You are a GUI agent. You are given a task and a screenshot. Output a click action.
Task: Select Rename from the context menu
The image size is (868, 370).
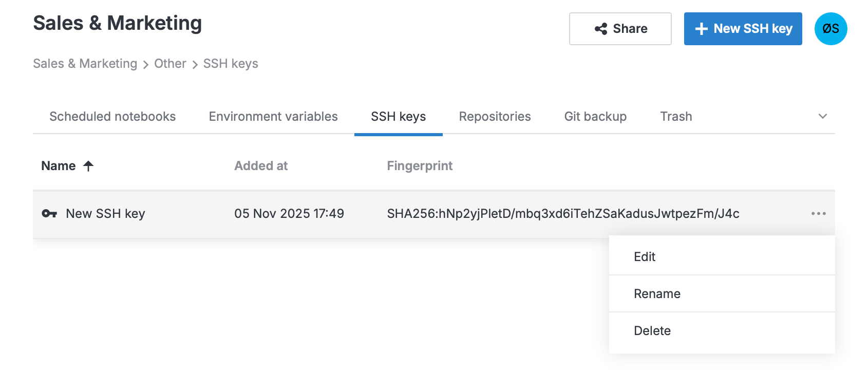657,293
